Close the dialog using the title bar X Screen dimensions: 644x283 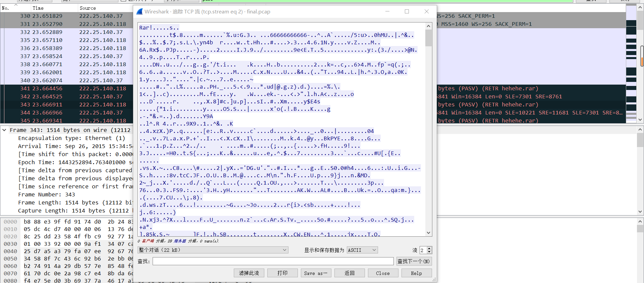click(x=427, y=11)
